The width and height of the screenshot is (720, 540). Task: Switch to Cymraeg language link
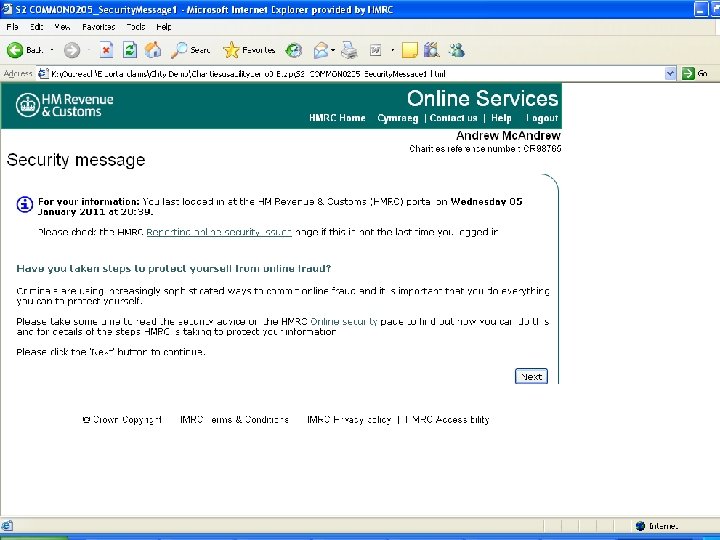398,118
